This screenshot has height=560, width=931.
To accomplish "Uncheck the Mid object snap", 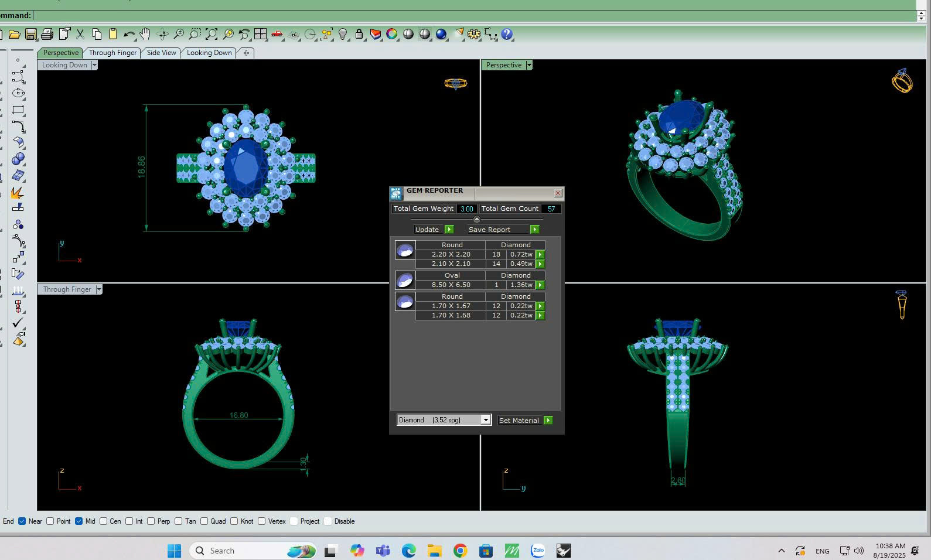I will [79, 521].
